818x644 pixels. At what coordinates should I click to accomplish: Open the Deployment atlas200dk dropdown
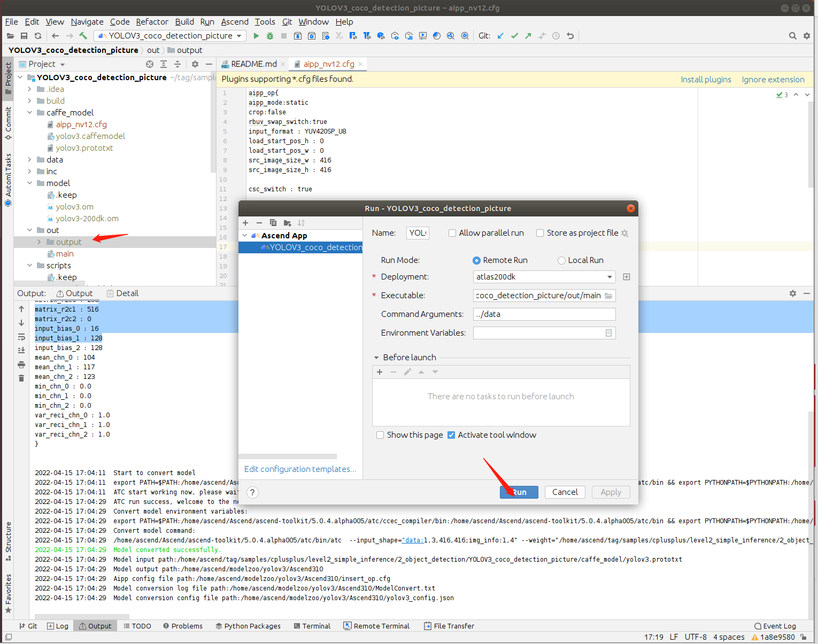tap(544, 277)
